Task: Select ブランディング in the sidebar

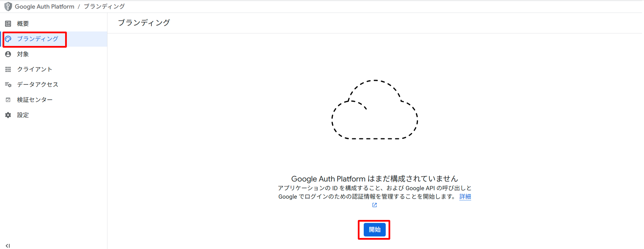Action: 54,39
